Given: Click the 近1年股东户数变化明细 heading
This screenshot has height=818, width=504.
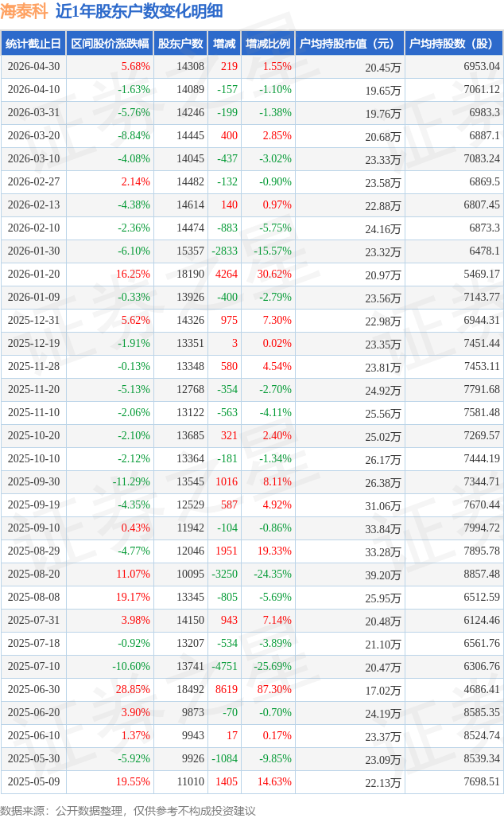Looking at the screenshot, I should (139, 11).
